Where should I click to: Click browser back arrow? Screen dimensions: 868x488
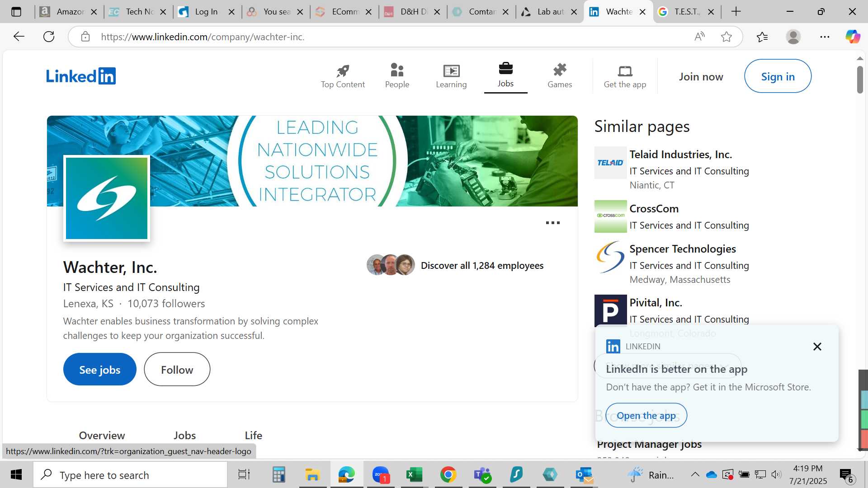tap(19, 37)
